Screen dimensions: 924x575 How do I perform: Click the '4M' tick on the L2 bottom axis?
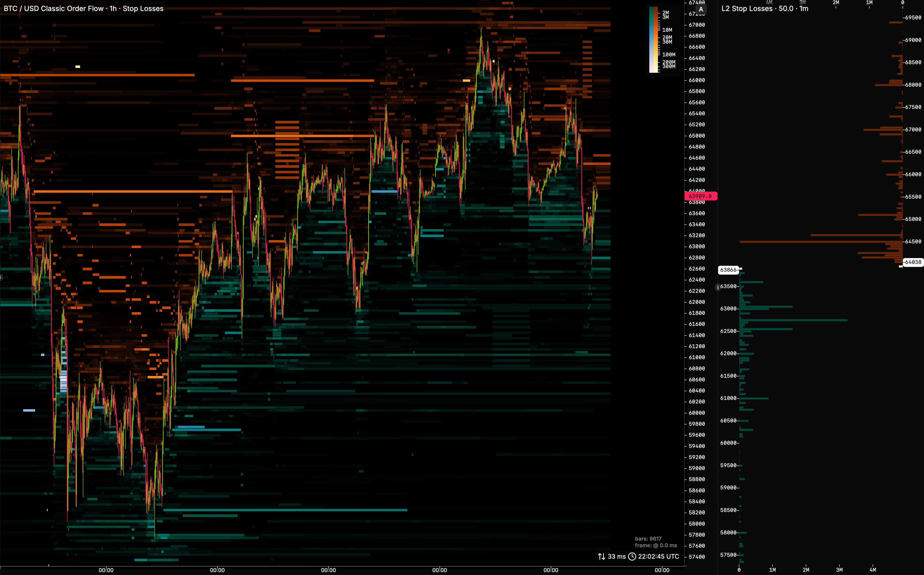(x=873, y=570)
